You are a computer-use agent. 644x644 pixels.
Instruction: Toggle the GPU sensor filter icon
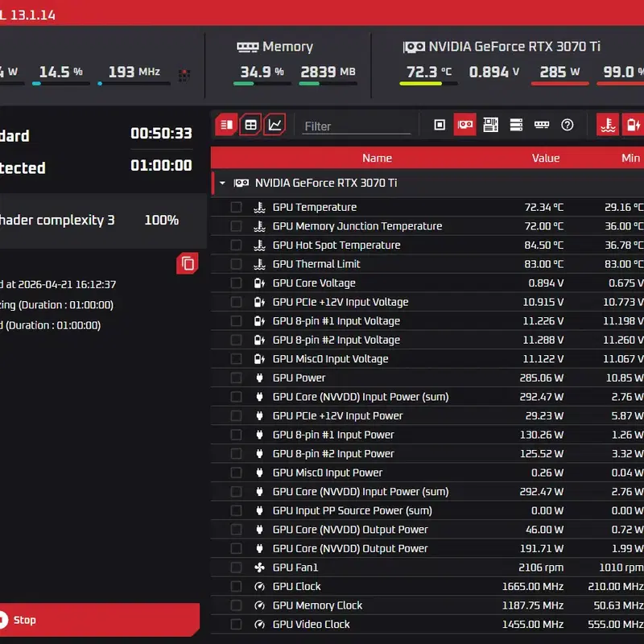[x=465, y=125]
